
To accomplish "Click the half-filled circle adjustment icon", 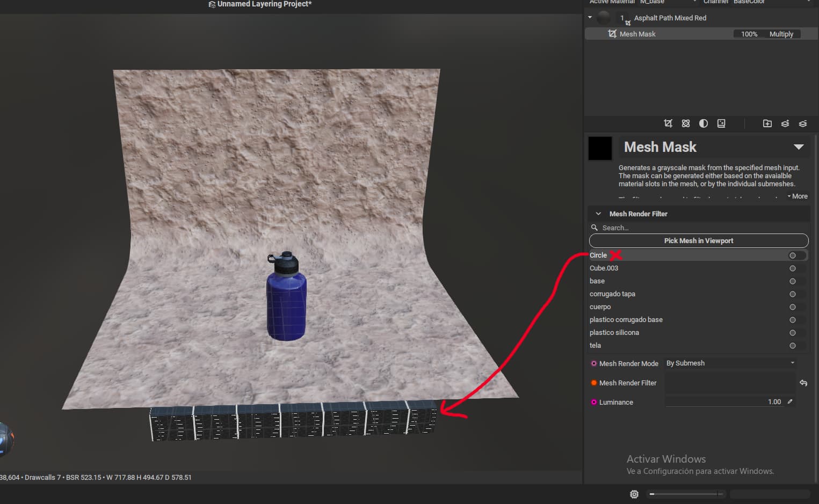I will pyautogui.click(x=704, y=123).
